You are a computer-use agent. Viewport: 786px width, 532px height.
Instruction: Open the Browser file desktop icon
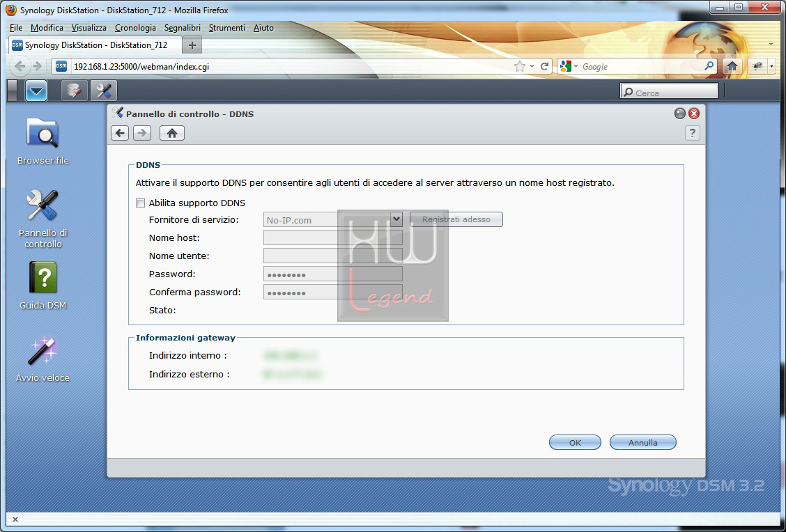43,141
